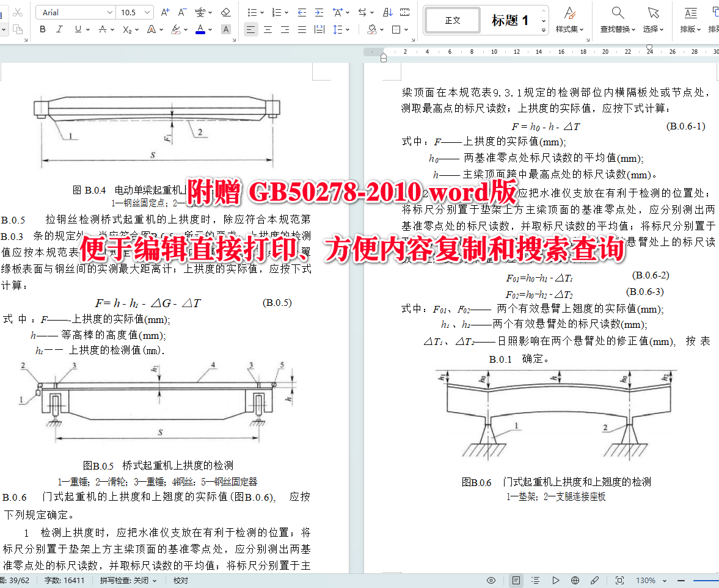Toggle italic formatting

click(x=58, y=29)
